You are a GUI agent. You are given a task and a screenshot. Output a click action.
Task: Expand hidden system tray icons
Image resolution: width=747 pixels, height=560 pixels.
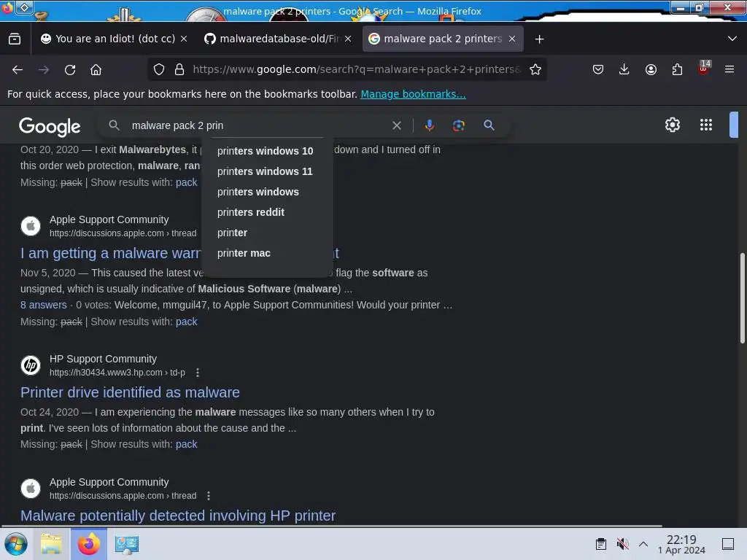(x=643, y=544)
